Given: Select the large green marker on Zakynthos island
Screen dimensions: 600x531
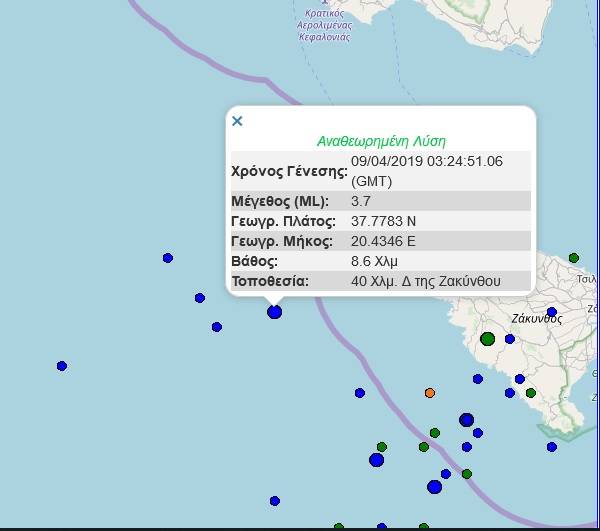Looking at the screenshot, I should pos(487,339).
